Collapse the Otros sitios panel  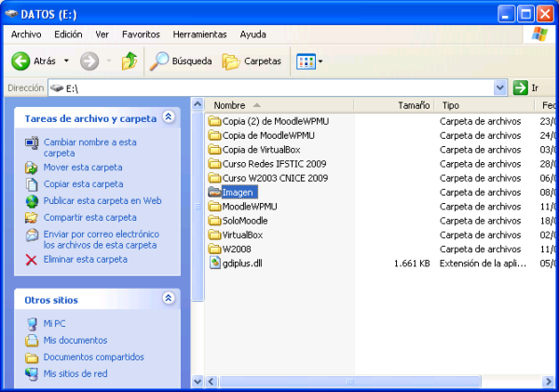(x=168, y=300)
